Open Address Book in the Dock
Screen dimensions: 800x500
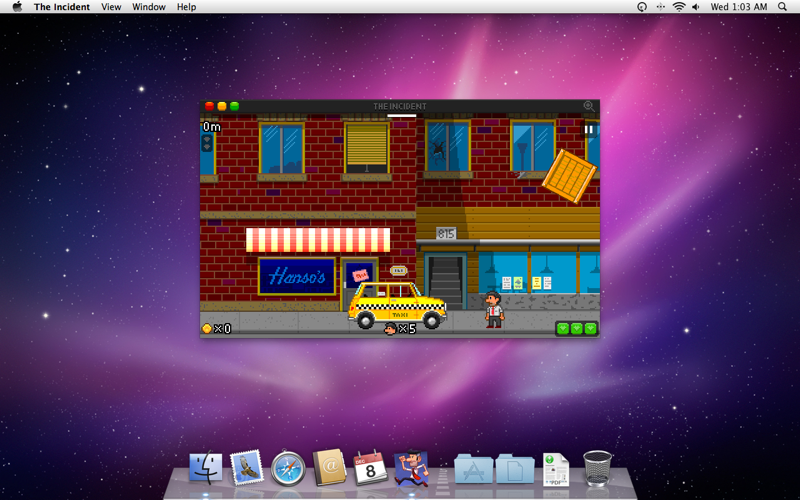click(x=329, y=467)
